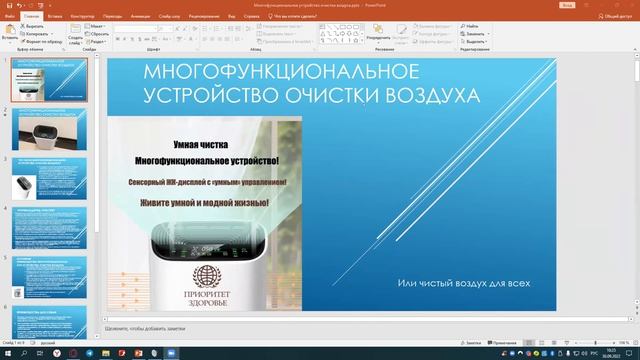Cut selection with Вырезать
The image size is (640, 360).
click(33, 26)
